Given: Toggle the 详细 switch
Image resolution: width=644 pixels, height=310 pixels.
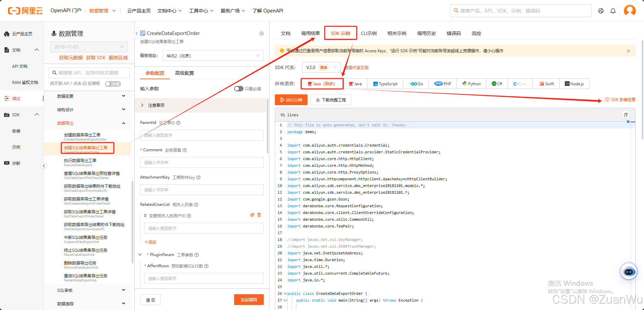Looking at the screenshot, I should tap(113, 84).
